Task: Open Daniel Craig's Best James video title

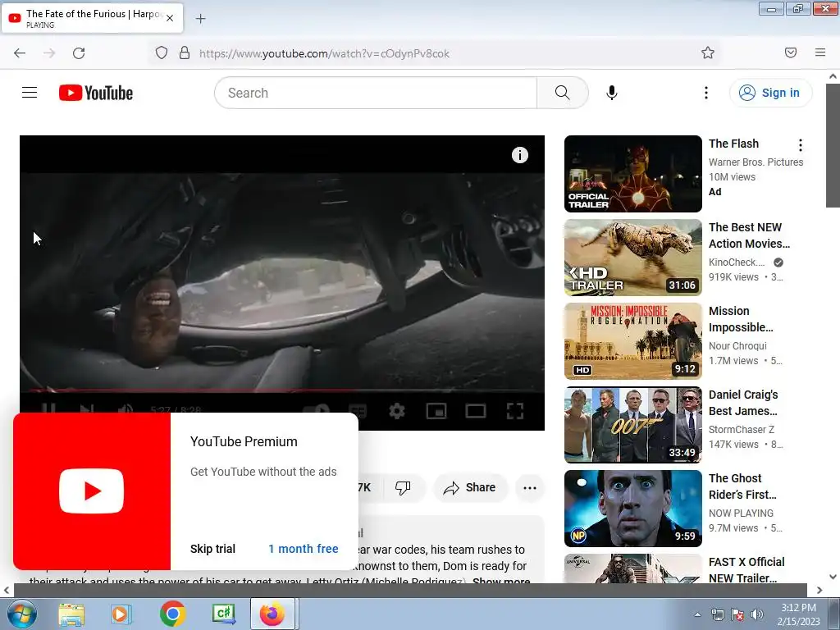Action: click(743, 403)
